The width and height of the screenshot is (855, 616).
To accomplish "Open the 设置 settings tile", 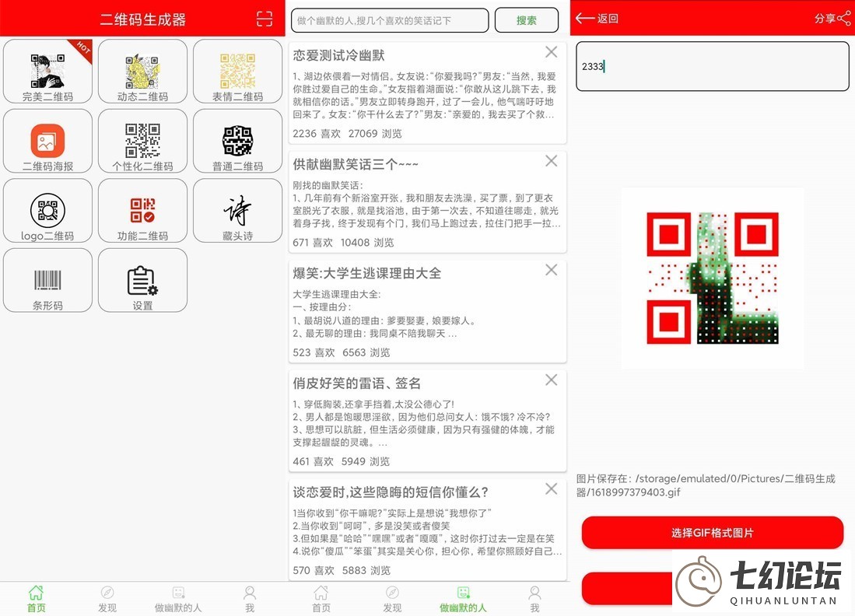I will click(x=143, y=280).
